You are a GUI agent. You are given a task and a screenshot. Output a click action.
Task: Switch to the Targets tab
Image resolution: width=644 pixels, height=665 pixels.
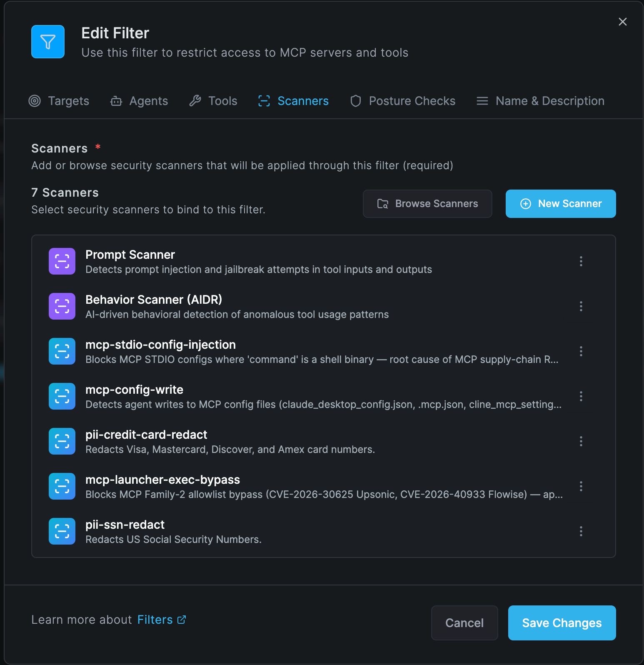pyautogui.click(x=59, y=101)
